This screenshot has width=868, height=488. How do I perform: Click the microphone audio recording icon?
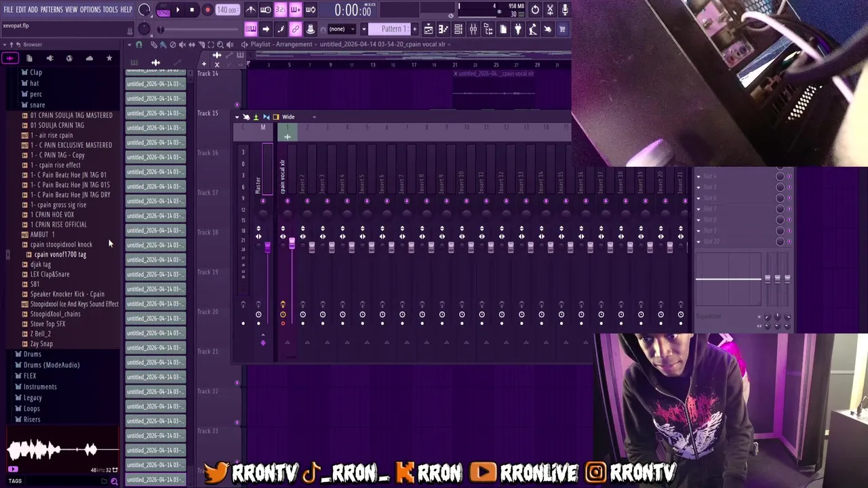point(565,9)
